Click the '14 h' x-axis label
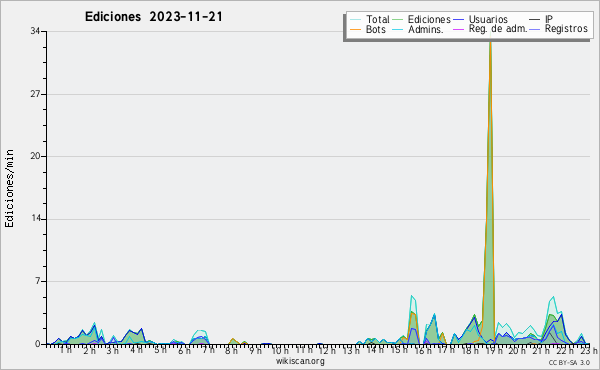 [x=375, y=350]
